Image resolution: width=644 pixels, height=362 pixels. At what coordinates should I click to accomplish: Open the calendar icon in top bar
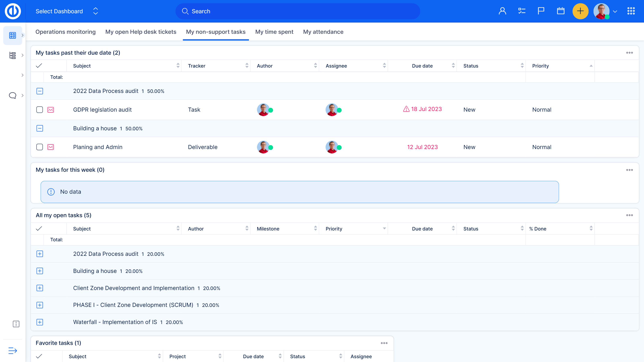[560, 11]
